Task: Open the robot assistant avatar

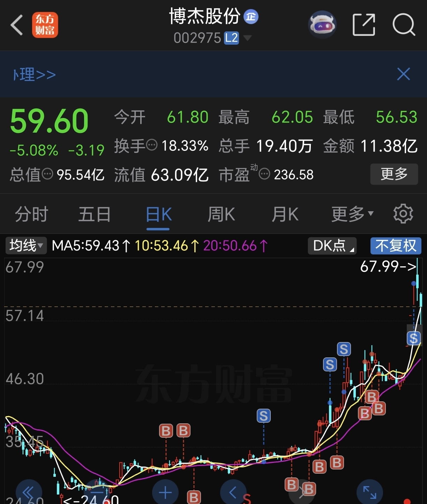Action: coord(322,24)
